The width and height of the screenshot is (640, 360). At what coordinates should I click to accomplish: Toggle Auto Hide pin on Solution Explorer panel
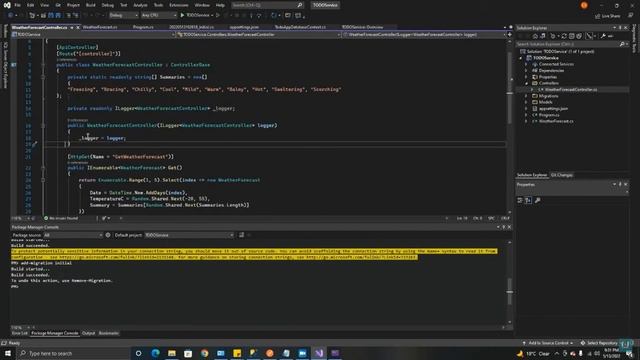pyautogui.click(x=620, y=28)
